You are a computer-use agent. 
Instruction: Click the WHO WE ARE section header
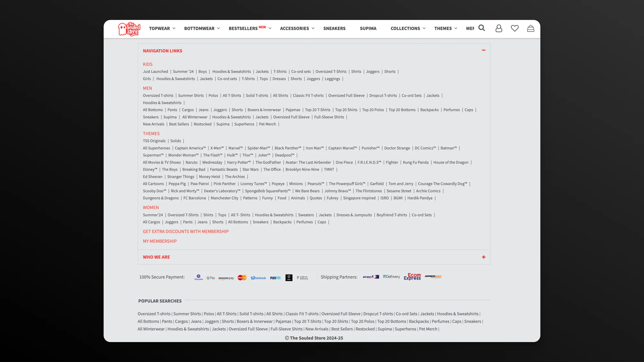[x=156, y=257]
